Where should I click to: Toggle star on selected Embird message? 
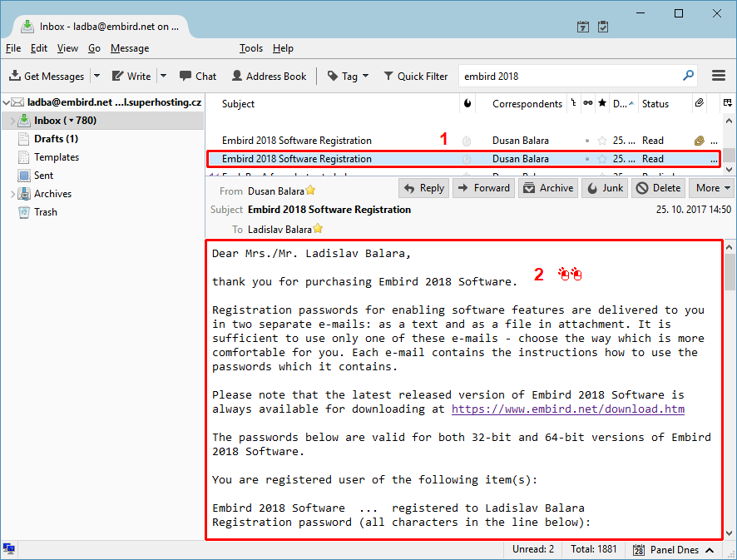point(602,159)
